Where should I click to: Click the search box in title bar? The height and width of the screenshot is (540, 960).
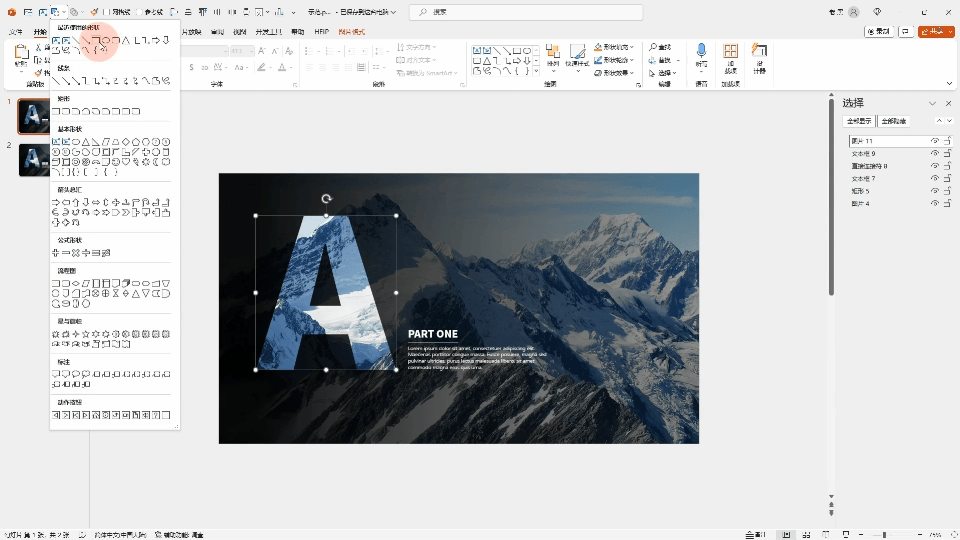[526, 12]
